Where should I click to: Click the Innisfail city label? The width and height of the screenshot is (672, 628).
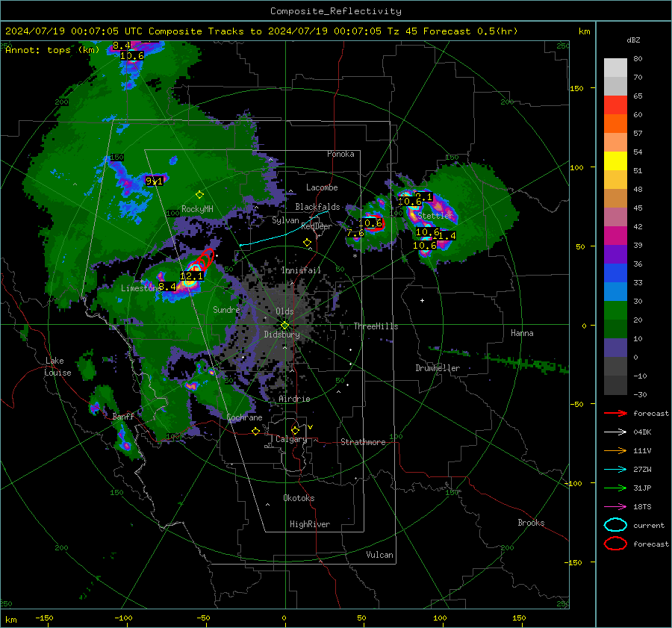click(301, 270)
